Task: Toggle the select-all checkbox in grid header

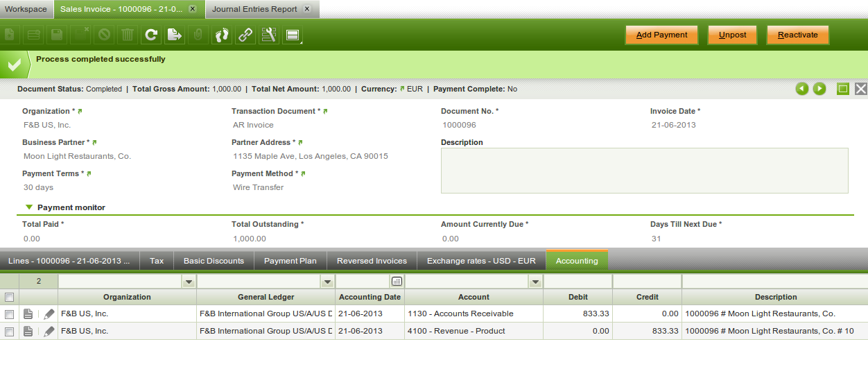Action: pos(9,297)
